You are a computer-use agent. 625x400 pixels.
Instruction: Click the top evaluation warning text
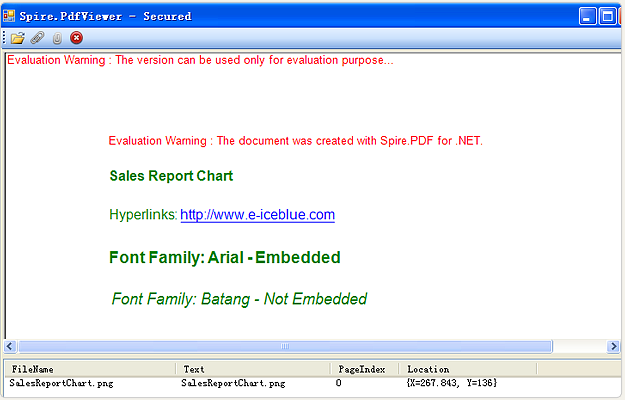[200, 60]
